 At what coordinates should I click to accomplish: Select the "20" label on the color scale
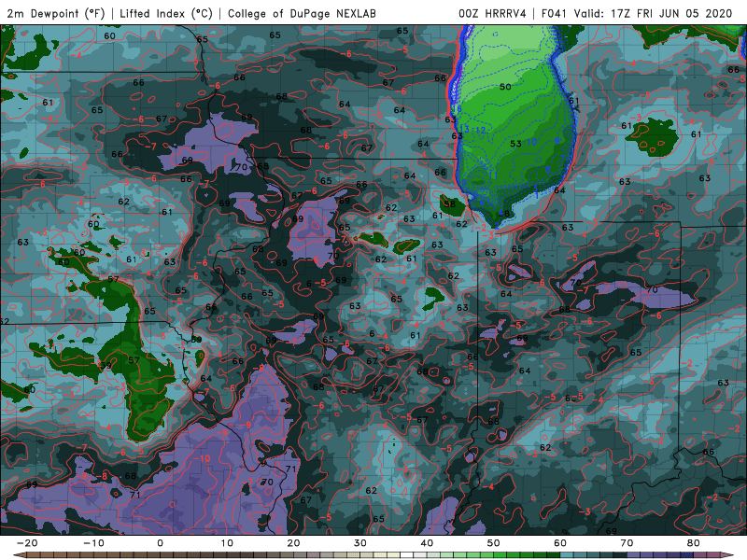pyautogui.click(x=293, y=543)
